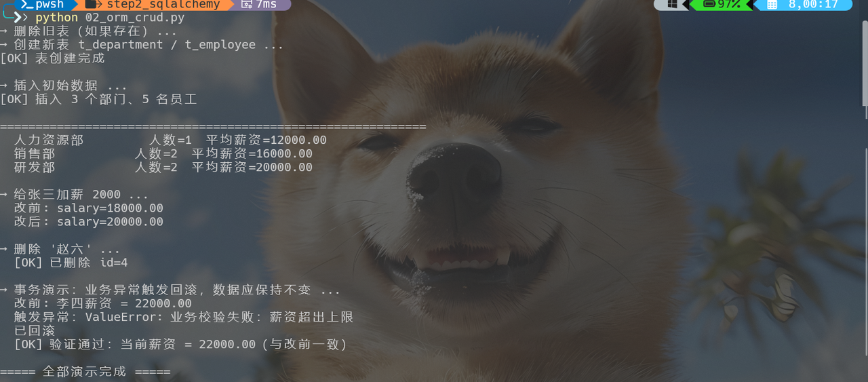Click the '人力资源部' department row

170,140
